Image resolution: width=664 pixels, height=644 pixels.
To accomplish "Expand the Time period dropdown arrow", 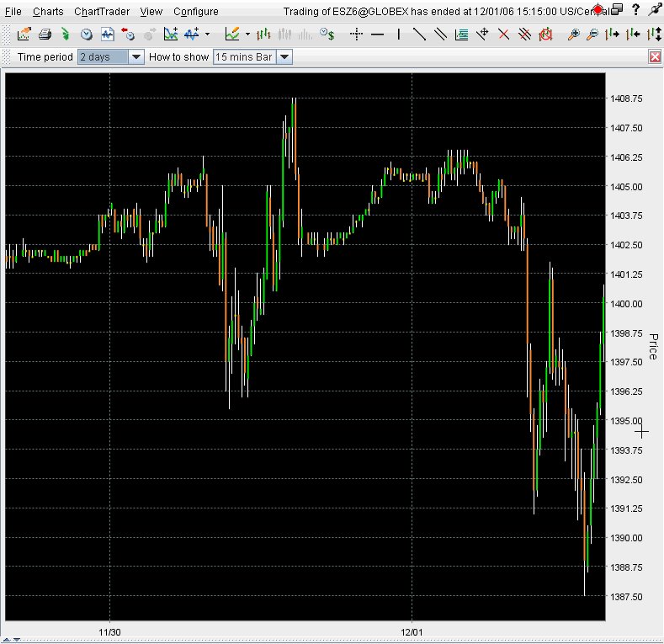I will [136, 56].
